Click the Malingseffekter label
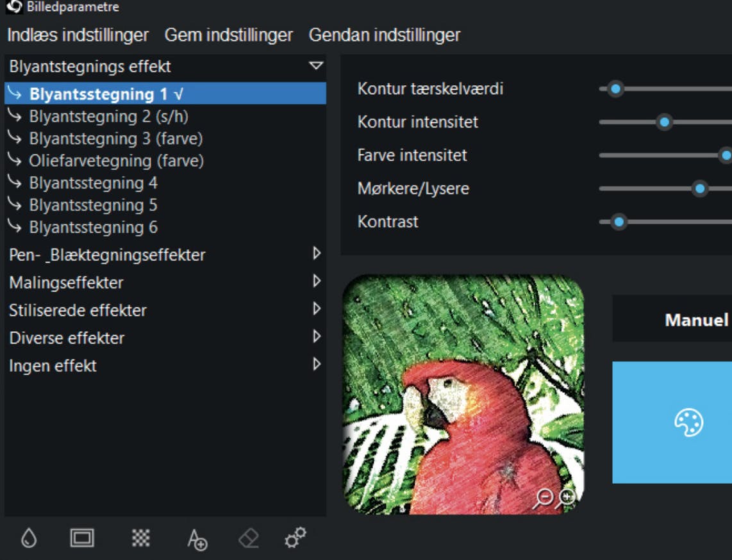This screenshot has height=560, width=732. [x=66, y=283]
